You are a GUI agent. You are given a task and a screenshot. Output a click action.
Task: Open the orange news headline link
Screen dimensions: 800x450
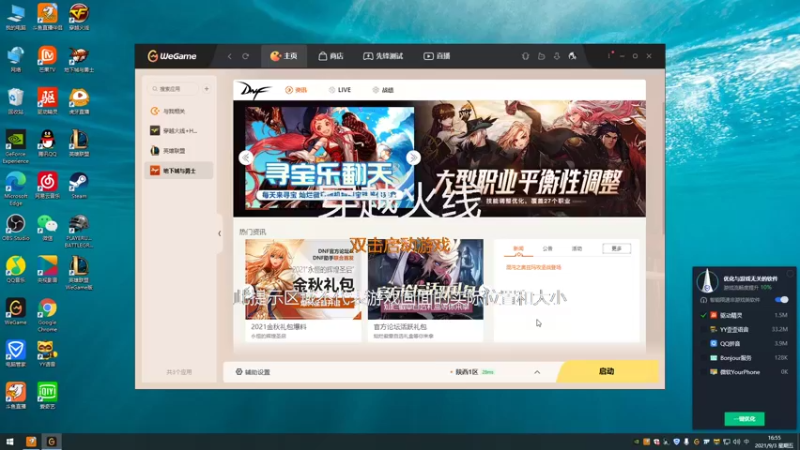tap(534, 267)
